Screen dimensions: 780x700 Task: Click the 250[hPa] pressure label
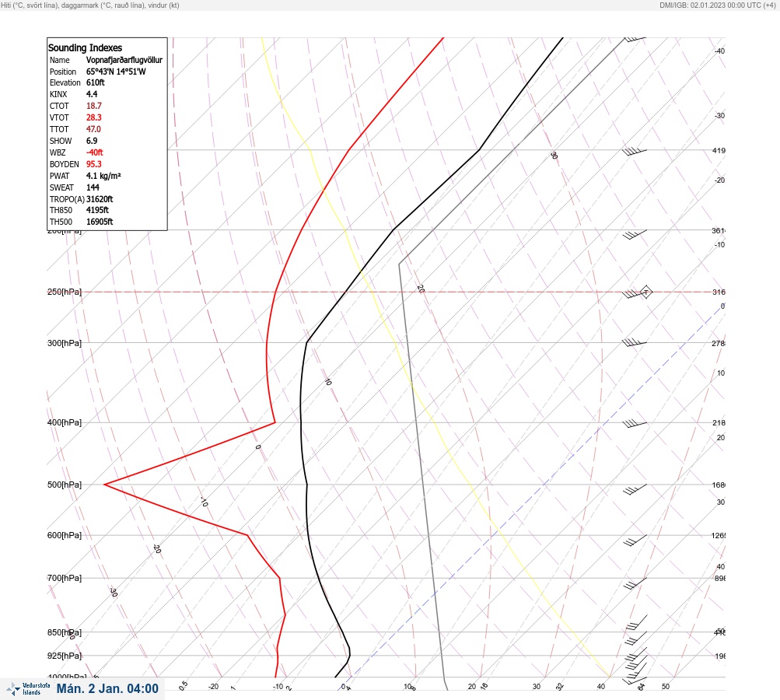(x=65, y=292)
